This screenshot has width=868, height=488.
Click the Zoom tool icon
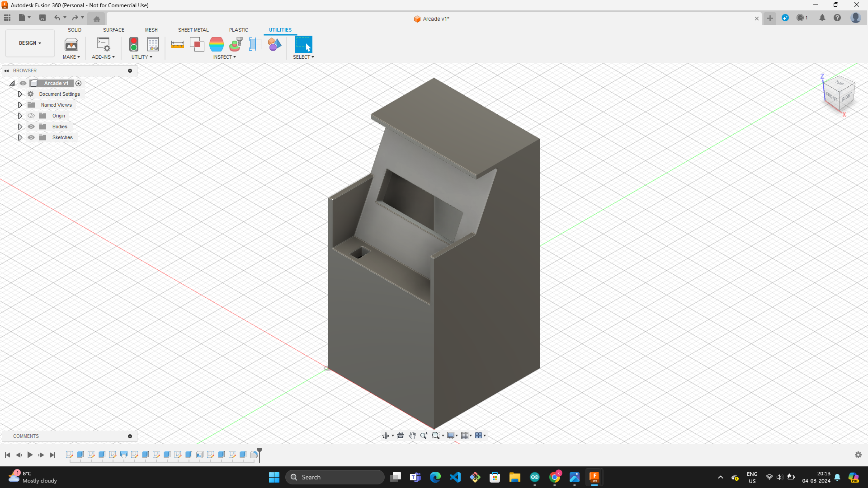[x=423, y=436]
